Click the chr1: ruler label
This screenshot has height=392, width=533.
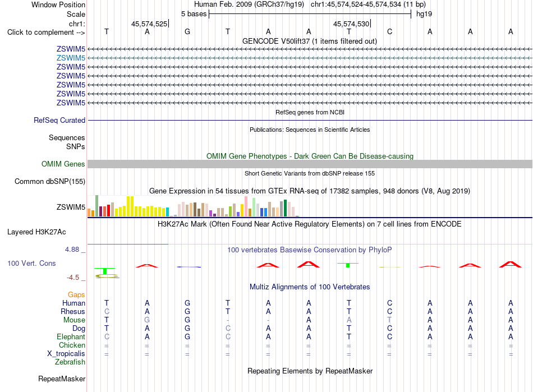(x=77, y=24)
